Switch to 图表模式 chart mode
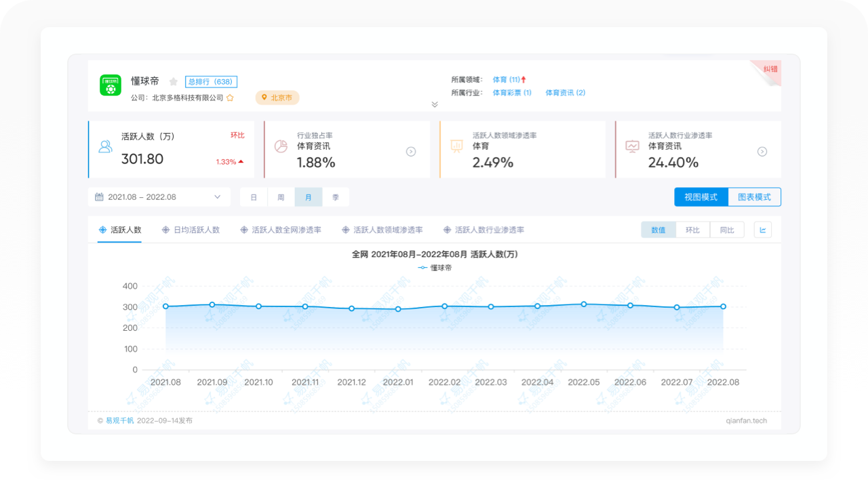The height and width of the screenshot is (488, 868). [755, 197]
